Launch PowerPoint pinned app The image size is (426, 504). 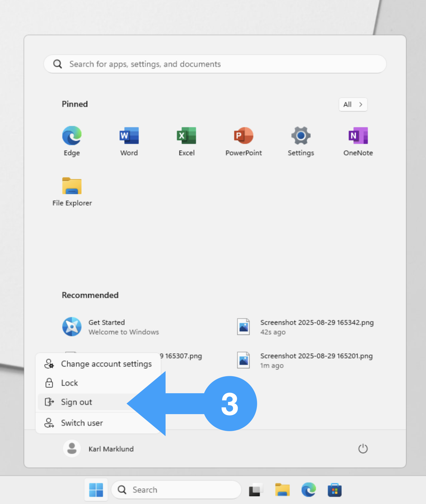click(243, 141)
